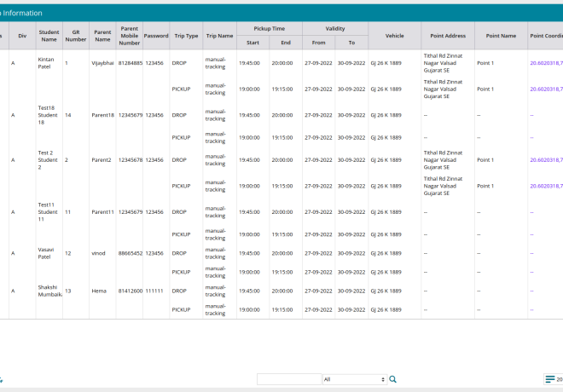The width and height of the screenshot is (563, 392).
Task: Click the Trip Type column header
Action: coord(185,36)
